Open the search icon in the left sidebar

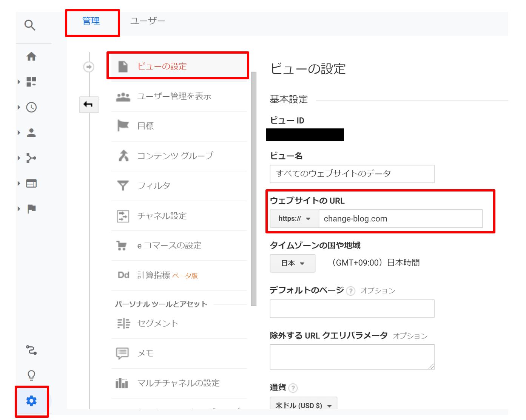[x=30, y=25]
